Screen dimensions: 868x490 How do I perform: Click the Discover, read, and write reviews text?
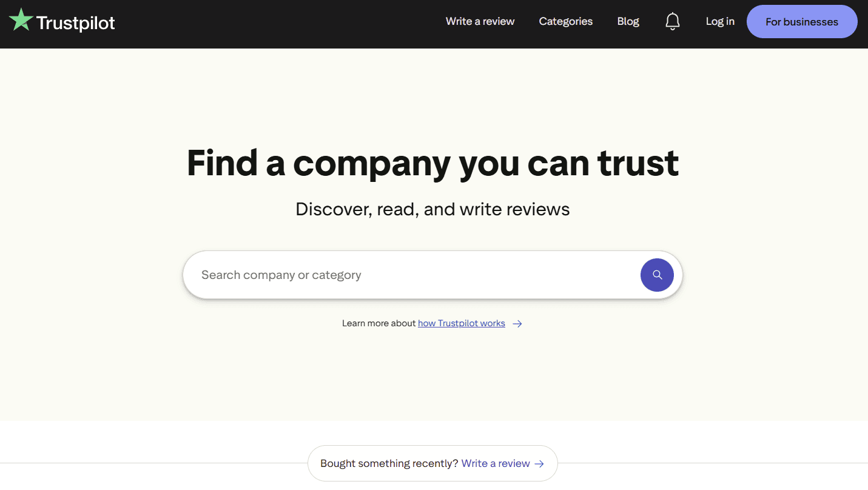pyautogui.click(x=432, y=209)
